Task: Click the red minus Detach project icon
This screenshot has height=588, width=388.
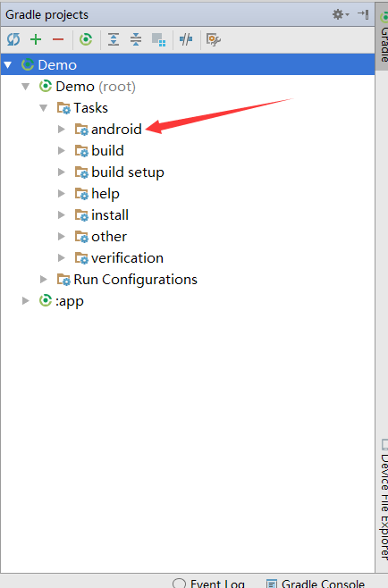Action: point(58,39)
